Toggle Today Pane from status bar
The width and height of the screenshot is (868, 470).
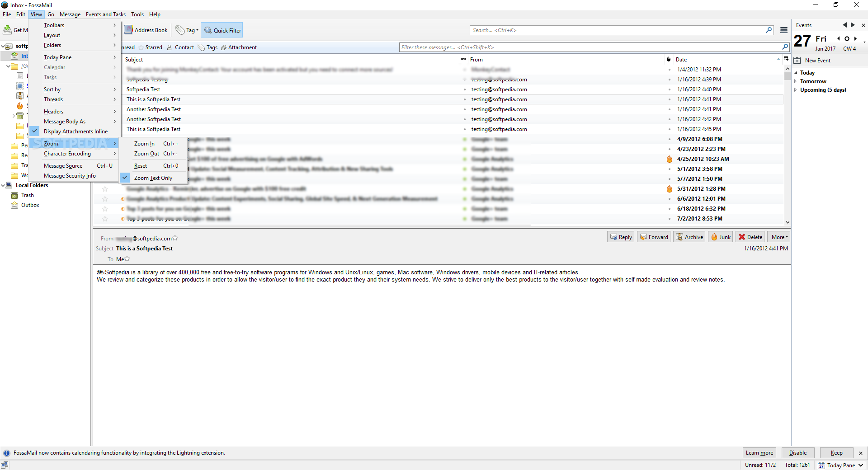point(840,465)
